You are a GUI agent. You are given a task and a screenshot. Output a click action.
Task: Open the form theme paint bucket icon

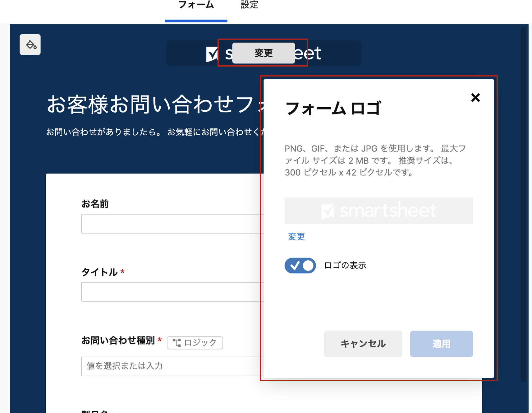(x=30, y=45)
